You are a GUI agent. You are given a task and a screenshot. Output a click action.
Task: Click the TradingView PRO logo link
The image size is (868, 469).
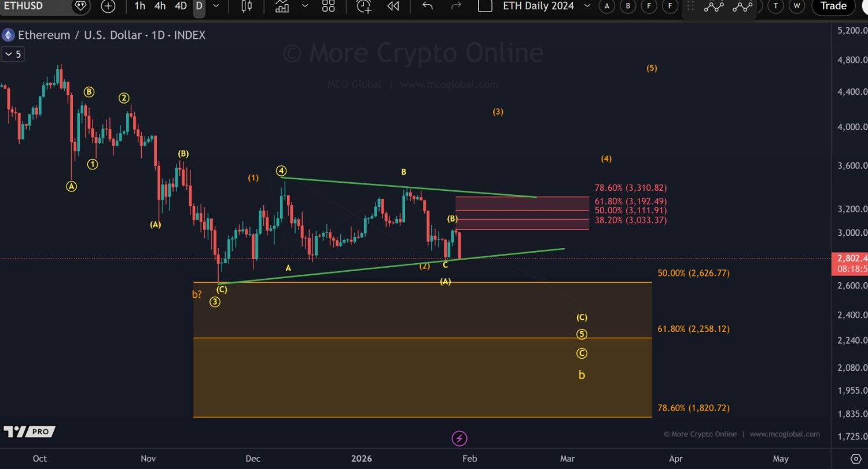pyautogui.click(x=28, y=431)
